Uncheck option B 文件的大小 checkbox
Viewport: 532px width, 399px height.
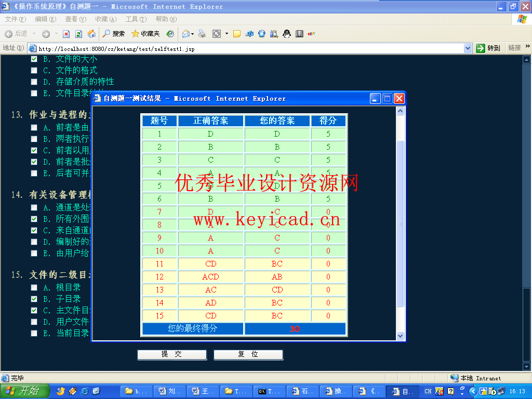pyautogui.click(x=34, y=59)
